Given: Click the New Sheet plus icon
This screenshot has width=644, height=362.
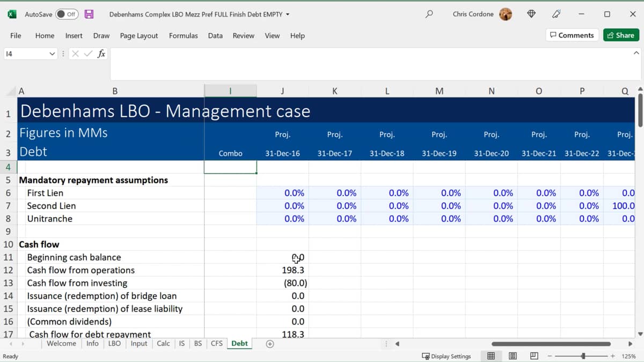Looking at the screenshot, I should (x=270, y=344).
